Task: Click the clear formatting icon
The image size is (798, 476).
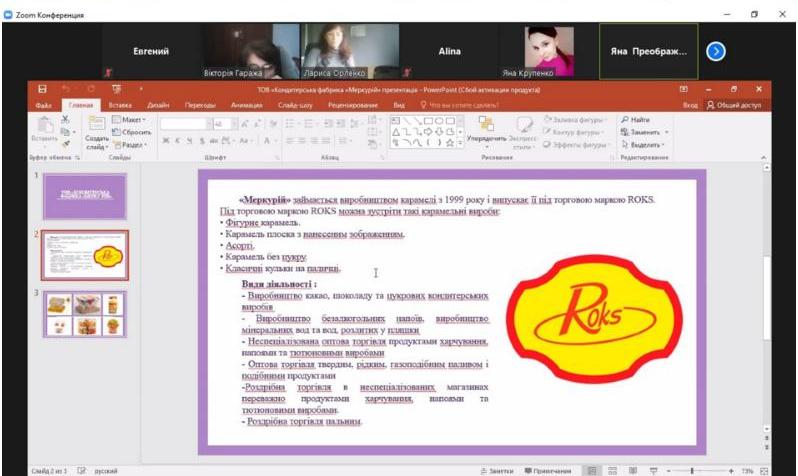Action: coord(274,124)
